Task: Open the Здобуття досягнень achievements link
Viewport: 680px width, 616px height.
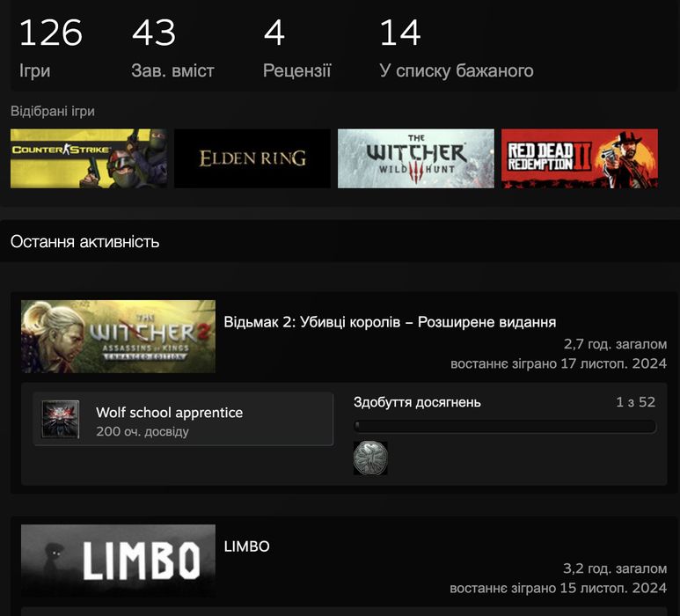Action: pyautogui.click(x=417, y=402)
